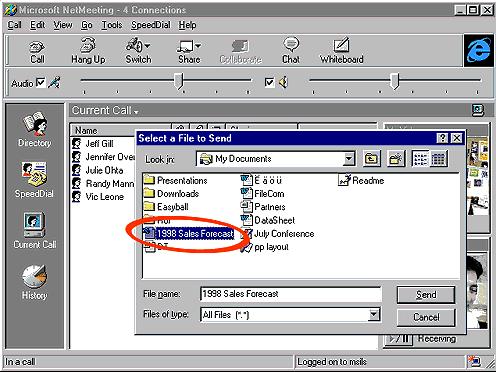Open the View menu

63,25
